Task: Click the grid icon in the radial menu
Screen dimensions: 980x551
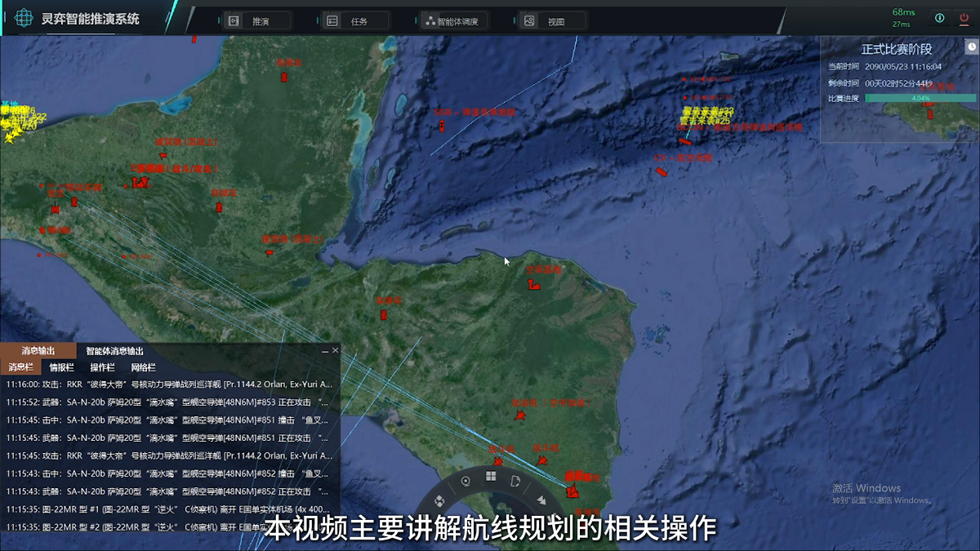Action: coord(491,476)
